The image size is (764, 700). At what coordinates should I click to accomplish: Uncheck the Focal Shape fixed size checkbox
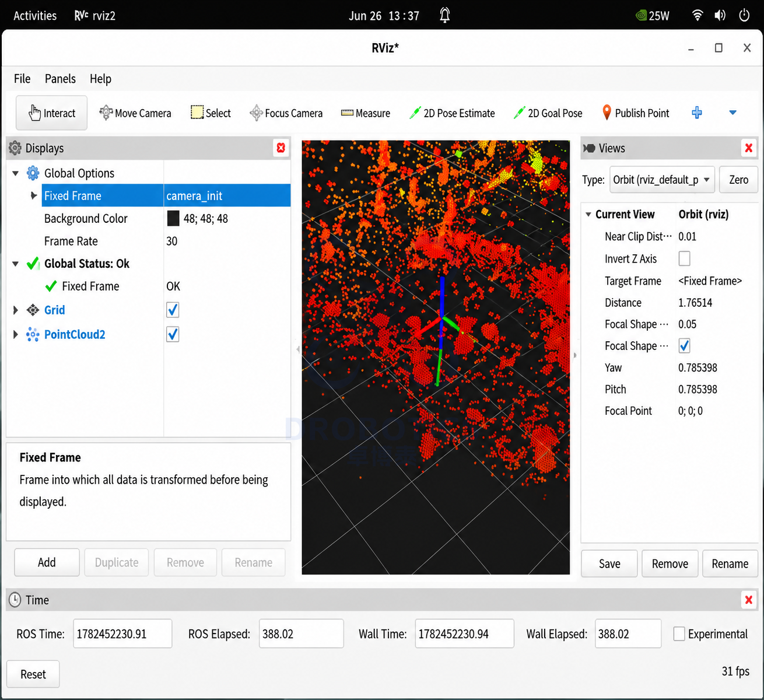click(685, 346)
